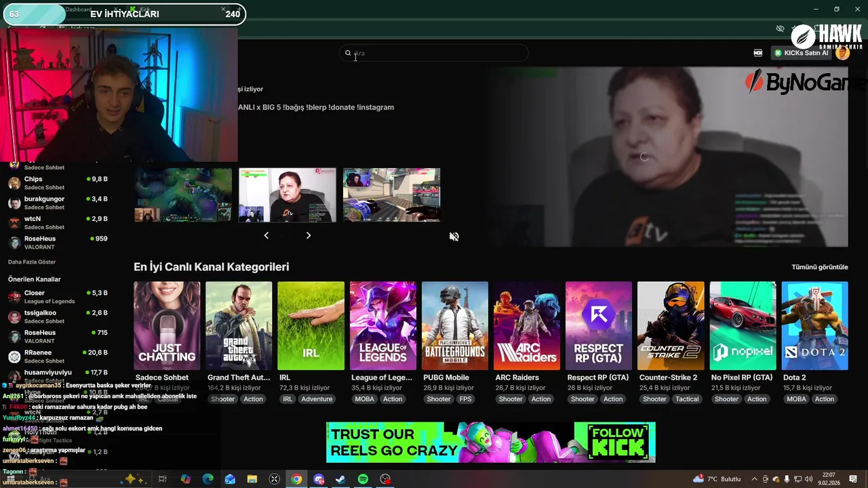The image size is (868, 488).
Task: Select the Shooter tag under ARC Raiders
Action: 511,399
